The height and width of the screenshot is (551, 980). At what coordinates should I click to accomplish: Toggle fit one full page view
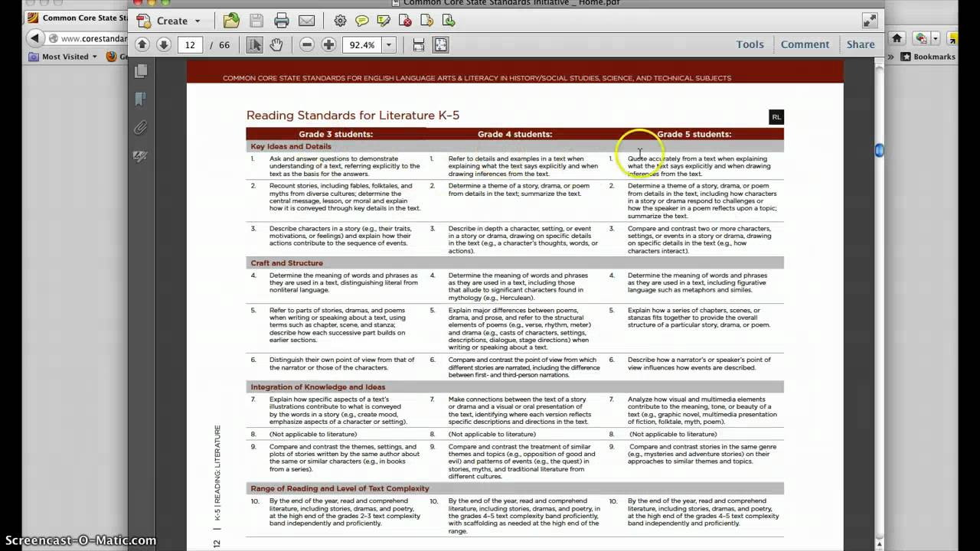441,45
